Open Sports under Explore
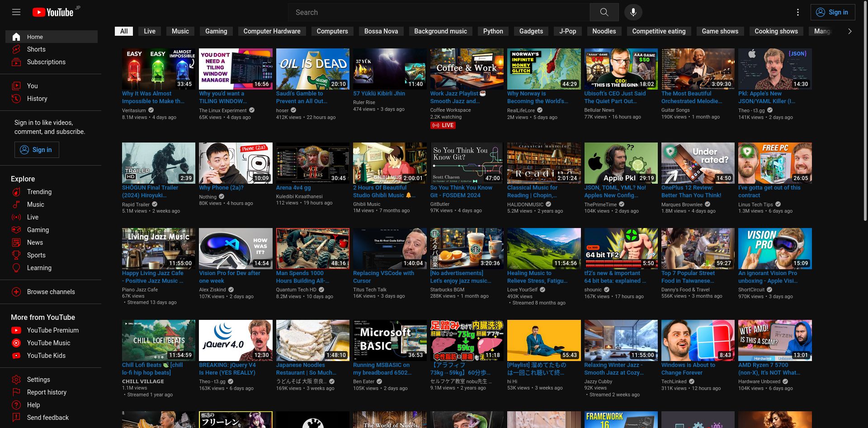 tap(52, 255)
